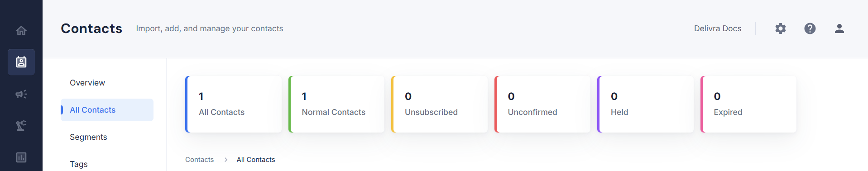Open the Reports bar chart icon
Image resolution: width=868 pixels, height=171 pixels.
click(x=21, y=157)
